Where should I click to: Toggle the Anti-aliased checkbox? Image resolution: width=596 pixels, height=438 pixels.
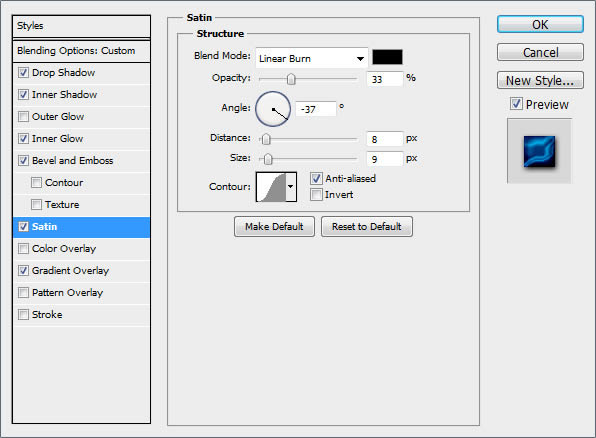(316, 178)
